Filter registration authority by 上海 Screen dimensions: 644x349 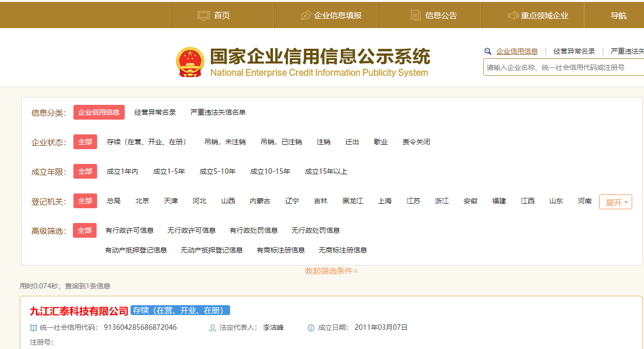[385, 201]
